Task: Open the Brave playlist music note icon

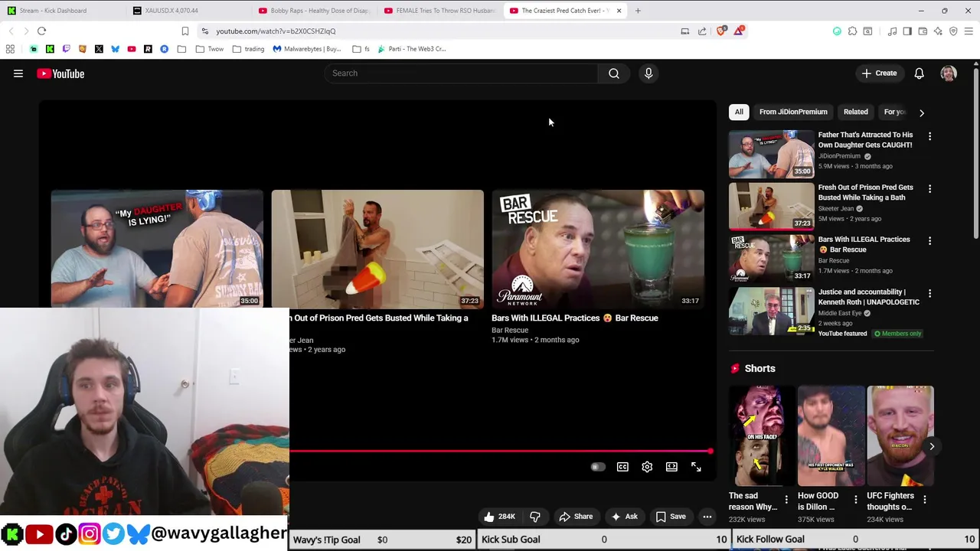Action: click(x=892, y=31)
